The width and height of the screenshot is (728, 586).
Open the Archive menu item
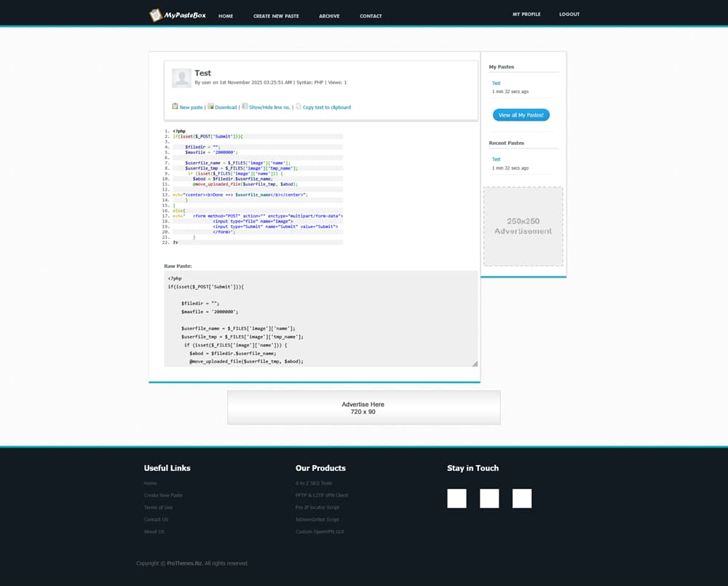329,16
